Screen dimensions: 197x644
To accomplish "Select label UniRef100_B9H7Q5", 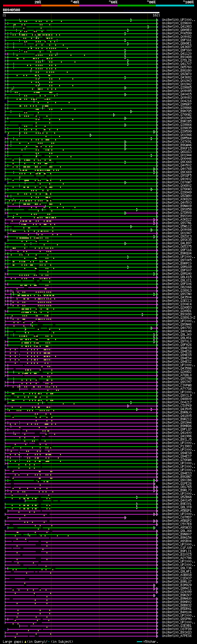I will click(177, 111).
